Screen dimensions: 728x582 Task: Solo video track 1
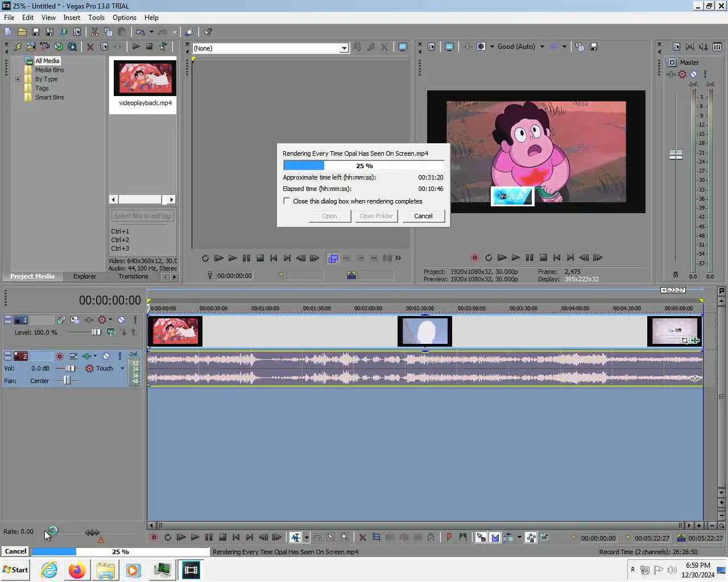pos(135,320)
